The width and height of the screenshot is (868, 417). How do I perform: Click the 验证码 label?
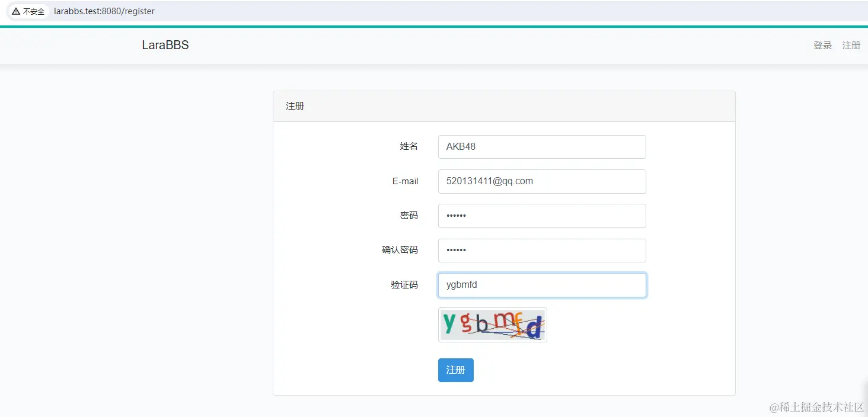pyautogui.click(x=404, y=285)
